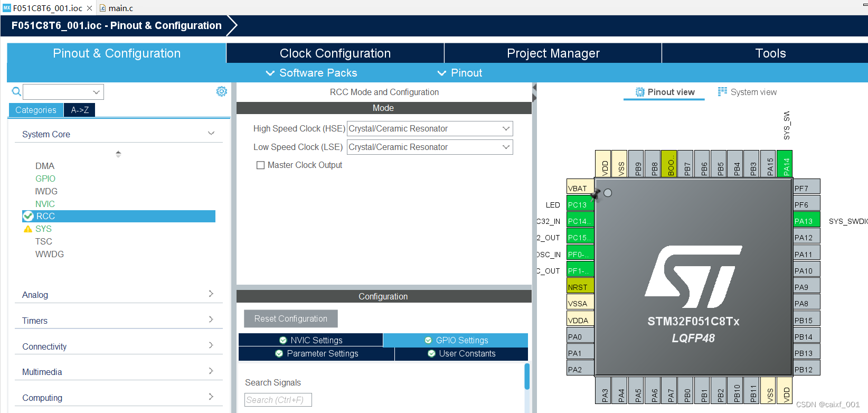Click the SYS warning triangle icon
Image resolution: width=868 pixels, height=413 pixels.
click(x=28, y=229)
